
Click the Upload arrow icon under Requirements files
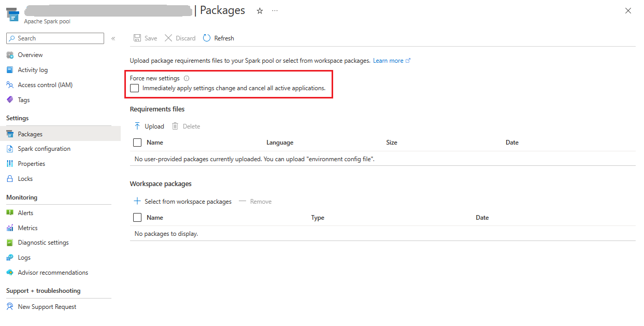tap(137, 126)
